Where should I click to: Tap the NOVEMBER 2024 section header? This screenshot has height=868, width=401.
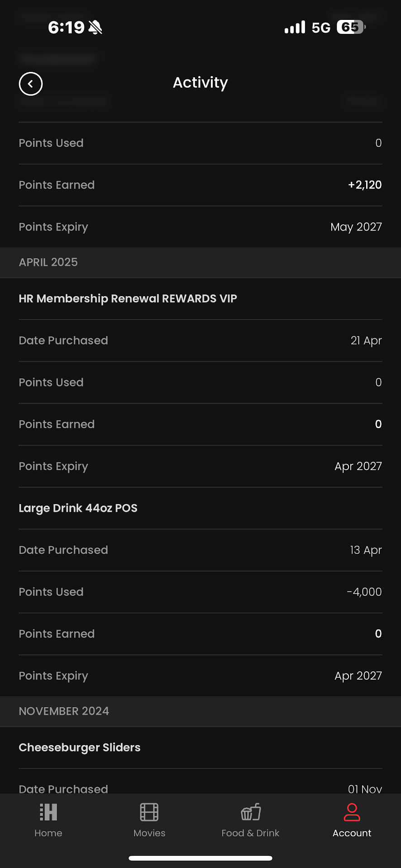[x=64, y=711]
